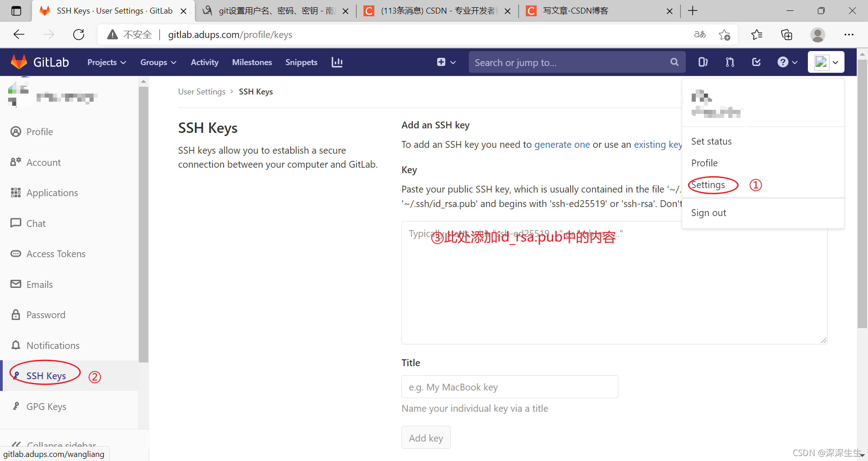
Task: Open the browser Favorites list icon
Action: (757, 34)
